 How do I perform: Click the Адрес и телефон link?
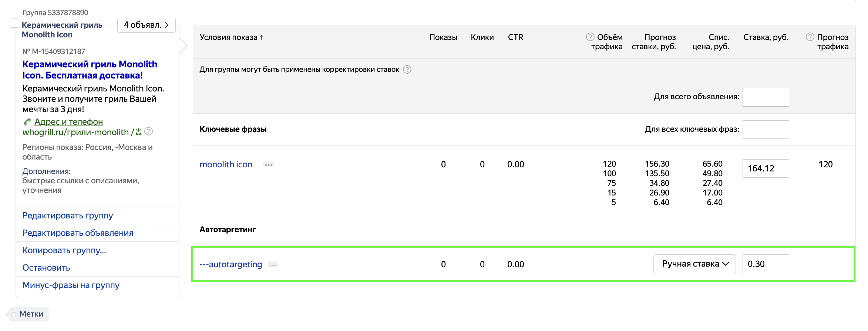(68, 122)
